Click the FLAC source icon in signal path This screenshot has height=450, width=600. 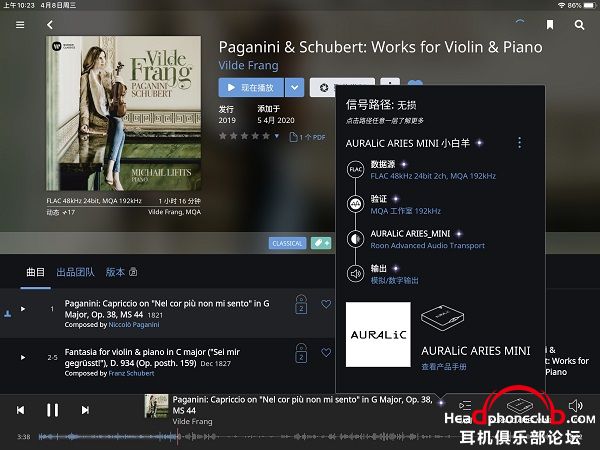pyautogui.click(x=355, y=170)
